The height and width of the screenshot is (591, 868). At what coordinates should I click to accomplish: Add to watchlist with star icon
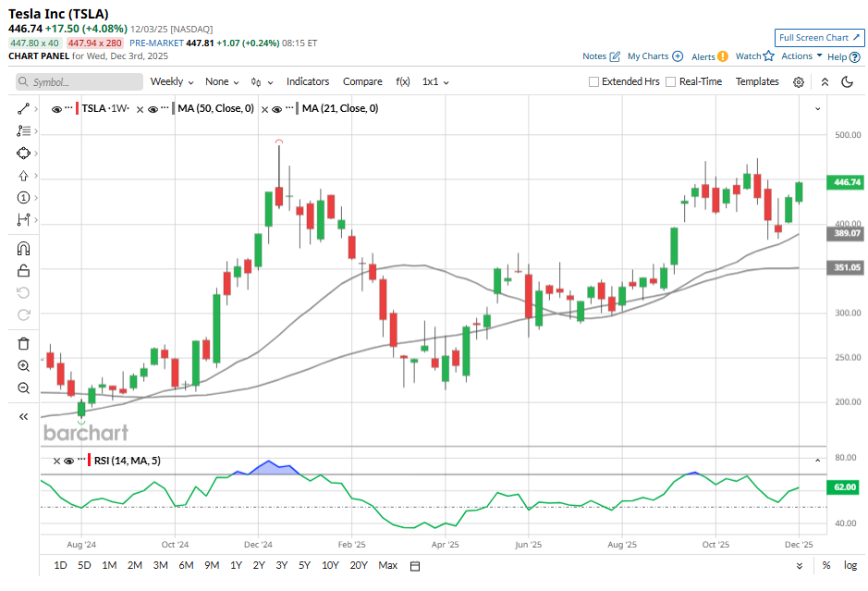pyautogui.click(x=768, y=55)
